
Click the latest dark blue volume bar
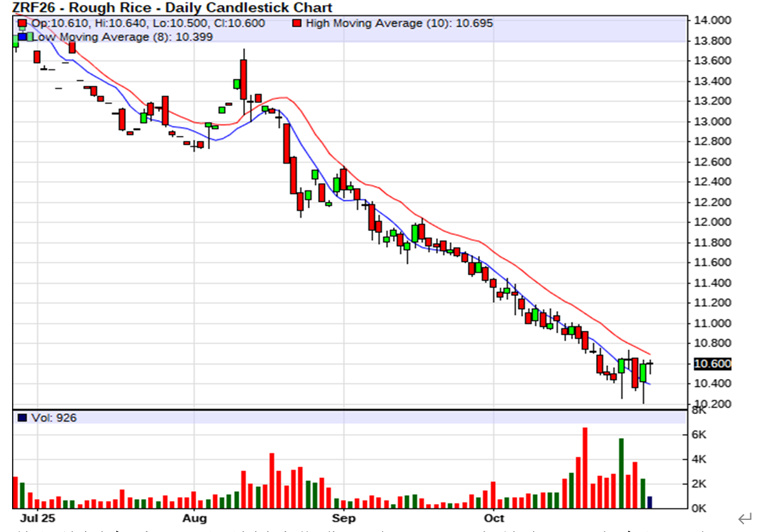649,502
